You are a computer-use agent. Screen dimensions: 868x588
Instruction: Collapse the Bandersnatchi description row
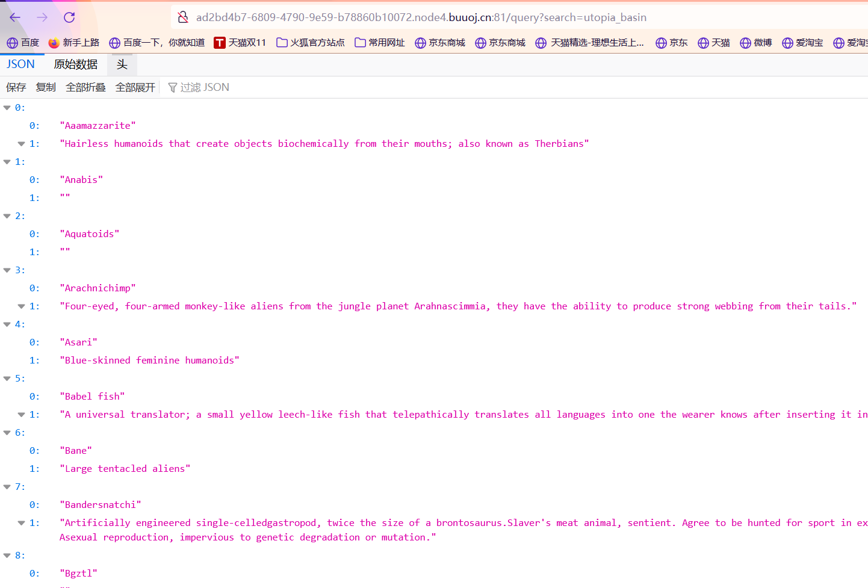point(22,523)
